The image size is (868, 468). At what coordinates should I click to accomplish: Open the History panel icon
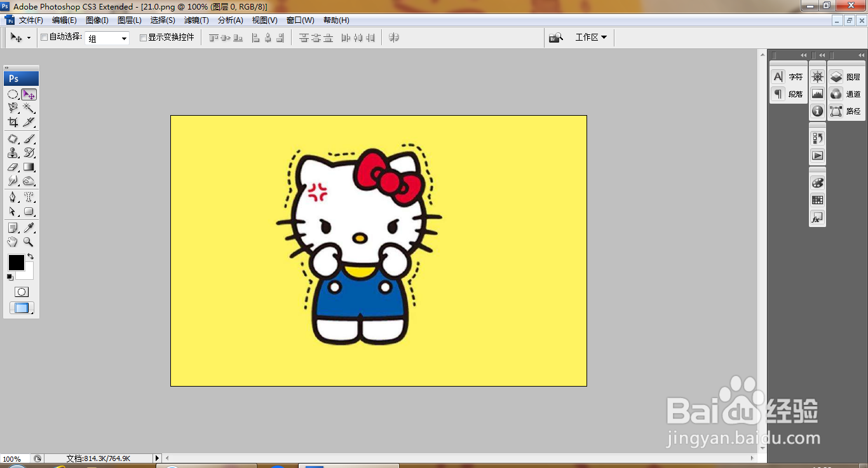pyautogui.click(x=818, y=138)
